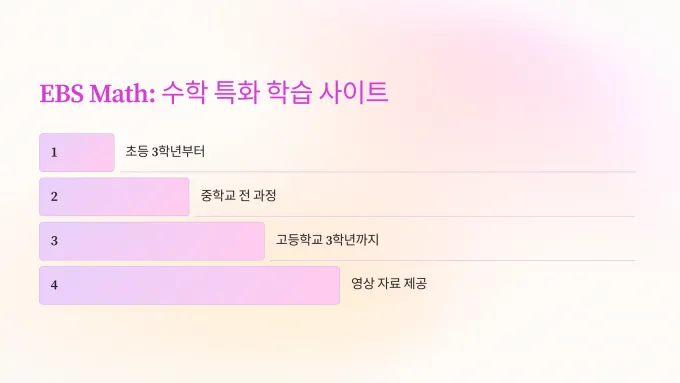This screenshot has width=680, height=383.
Task: Click the numeral 2 in the second bar
Action: [x=54, y=197]
